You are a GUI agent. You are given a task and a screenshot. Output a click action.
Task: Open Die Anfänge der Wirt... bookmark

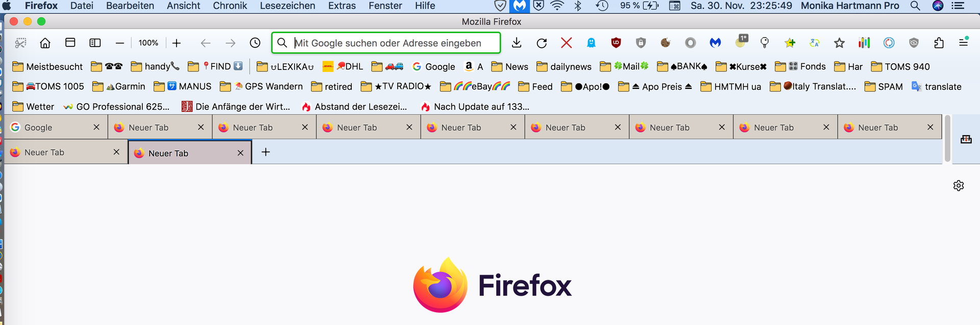coord(236,106)
